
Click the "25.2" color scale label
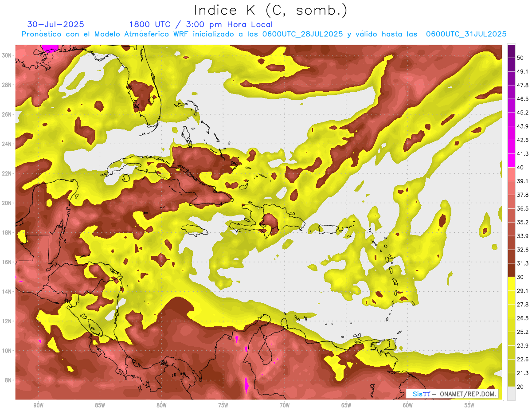click(523, 332)
